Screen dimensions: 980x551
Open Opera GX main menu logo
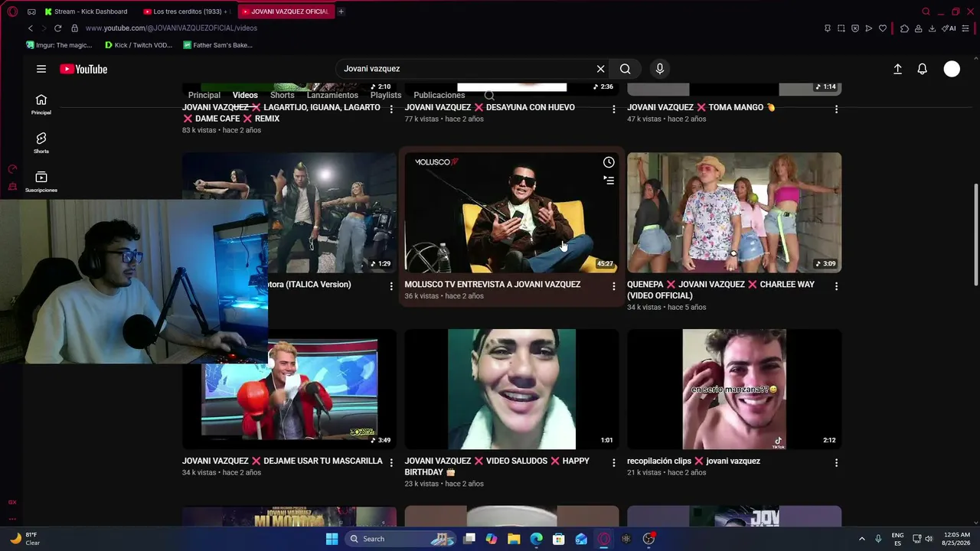pos(12,11)
